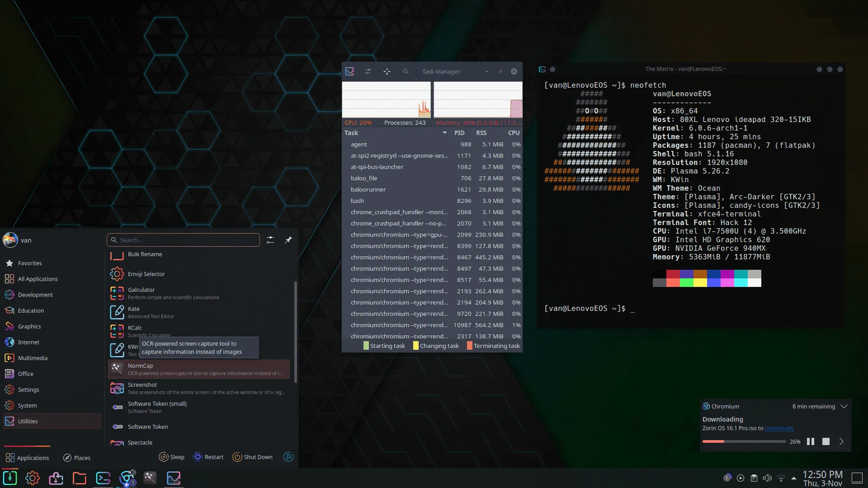Pin the application launcher open

(288, 240)
